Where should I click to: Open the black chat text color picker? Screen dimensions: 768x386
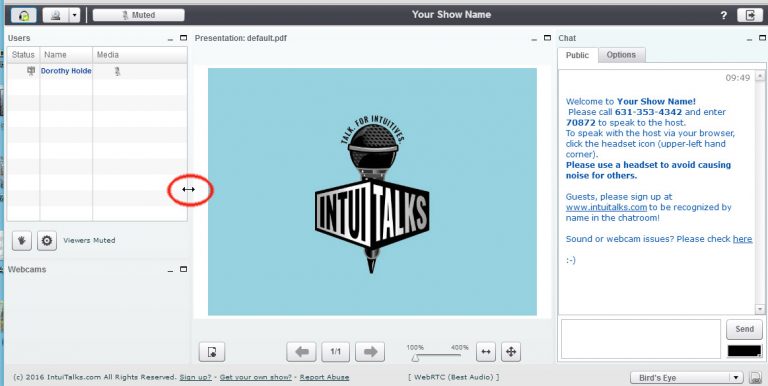click(x=744, y=351)
